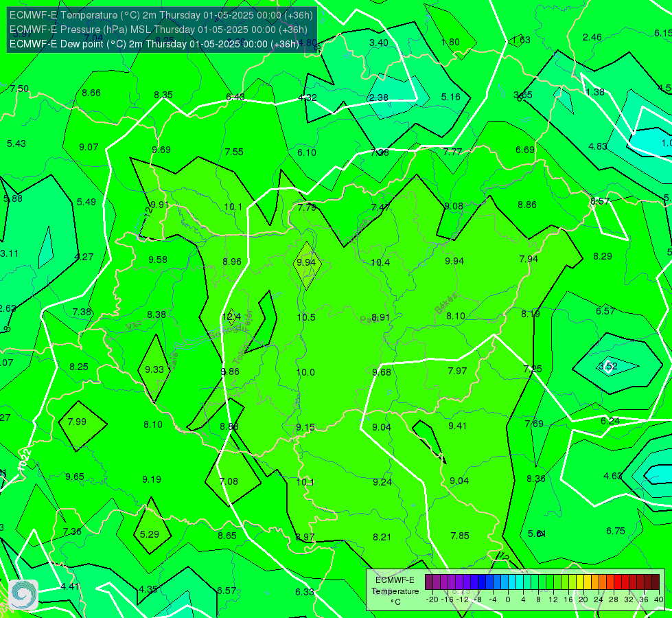Image resolution: width=672 pixels, height=618 pixels.
Task: Click the 4.83 temperature value
Action: pos(597,146)
